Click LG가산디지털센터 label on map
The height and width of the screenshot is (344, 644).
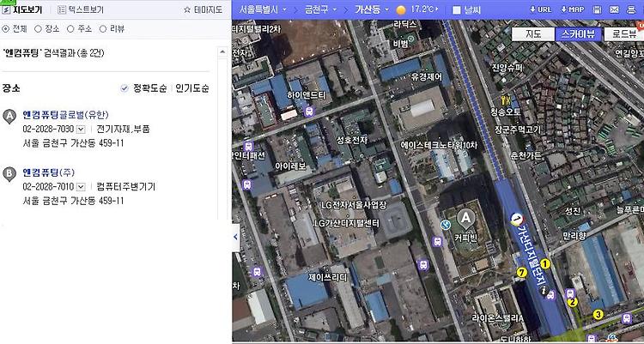pyautogui.click(x=347, y=224)
